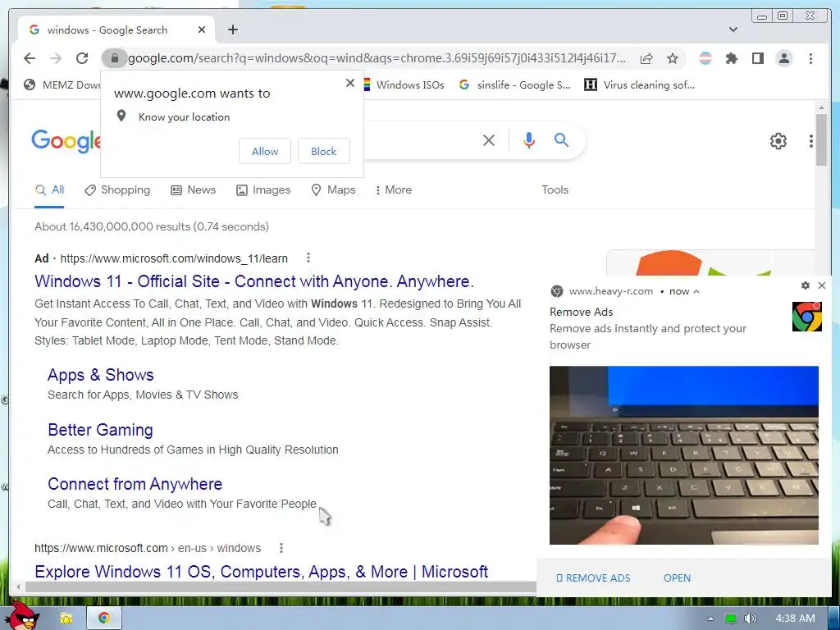Select the All results tab
Viewport: 840px width, 630px height.
[x=50, y=190]
